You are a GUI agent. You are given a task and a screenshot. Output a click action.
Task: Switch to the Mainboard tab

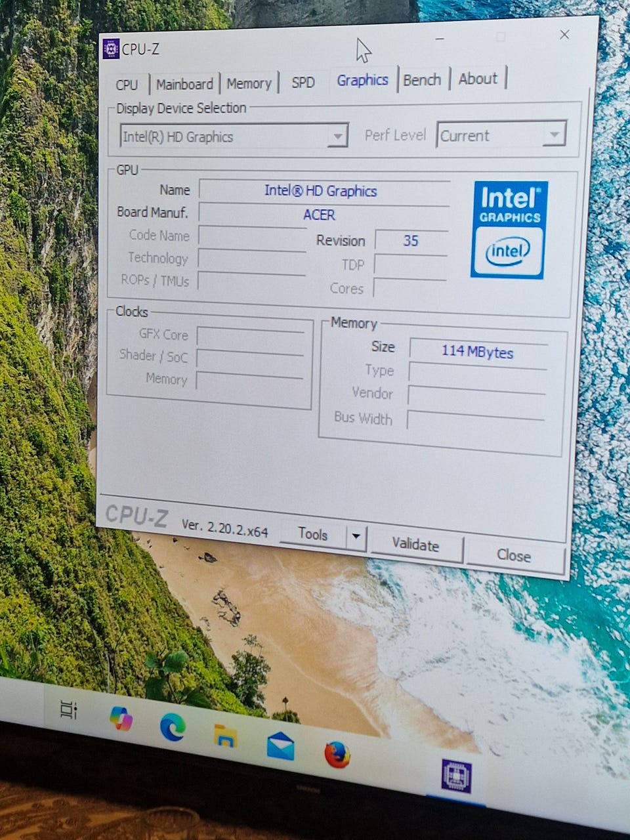click(x=184, y=84)
